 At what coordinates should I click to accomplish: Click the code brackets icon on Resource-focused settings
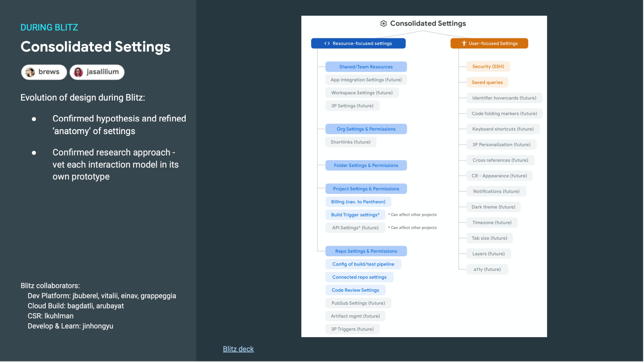327,43
